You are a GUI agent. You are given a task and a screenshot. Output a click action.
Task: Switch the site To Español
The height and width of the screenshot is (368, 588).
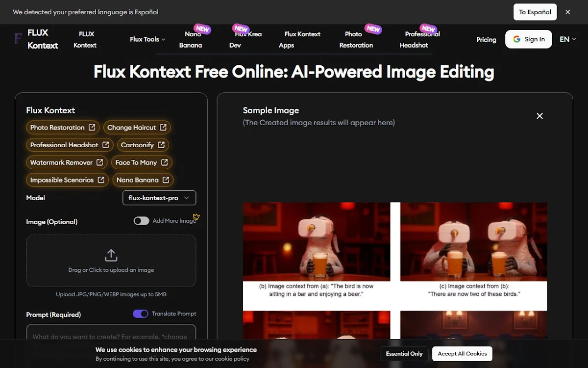(x=535, y=12)
